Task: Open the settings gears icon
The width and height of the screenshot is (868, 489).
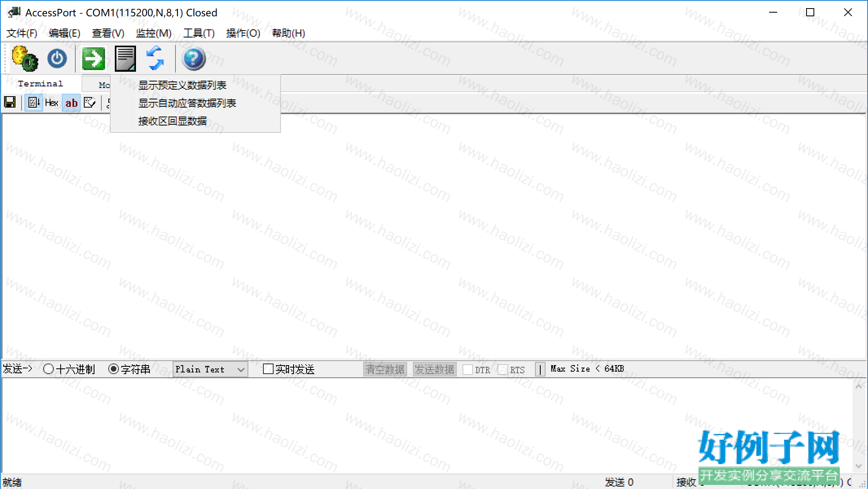Action: pos(25,59)
